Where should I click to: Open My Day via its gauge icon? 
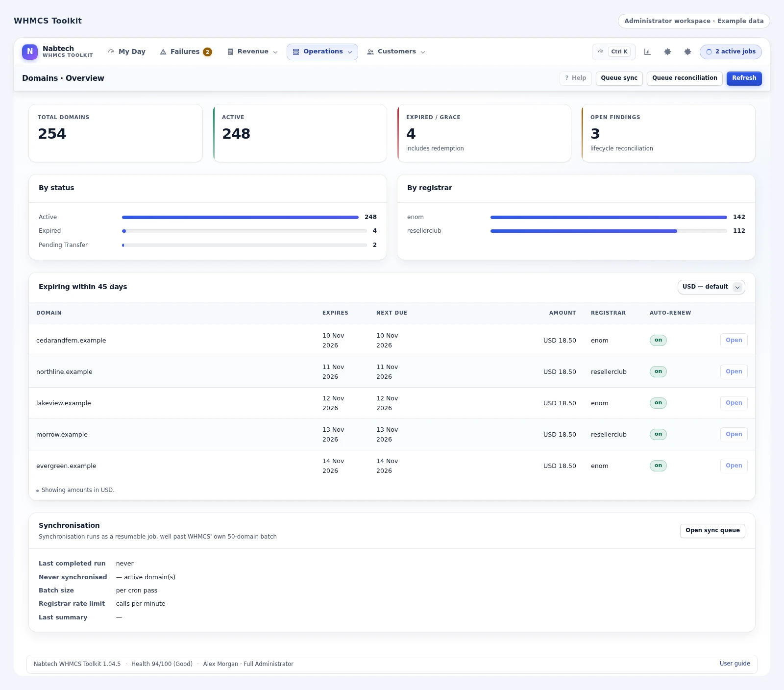(111, 51)
